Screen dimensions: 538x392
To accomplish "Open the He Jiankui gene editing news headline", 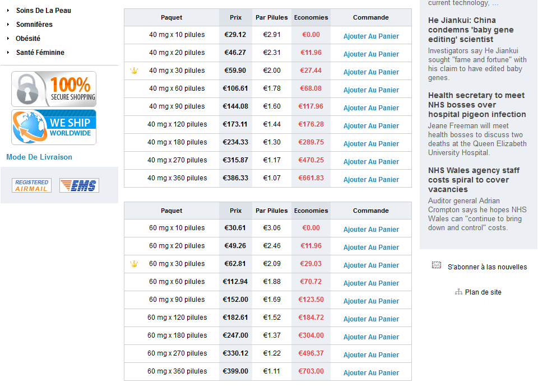I will pos(471,30).
